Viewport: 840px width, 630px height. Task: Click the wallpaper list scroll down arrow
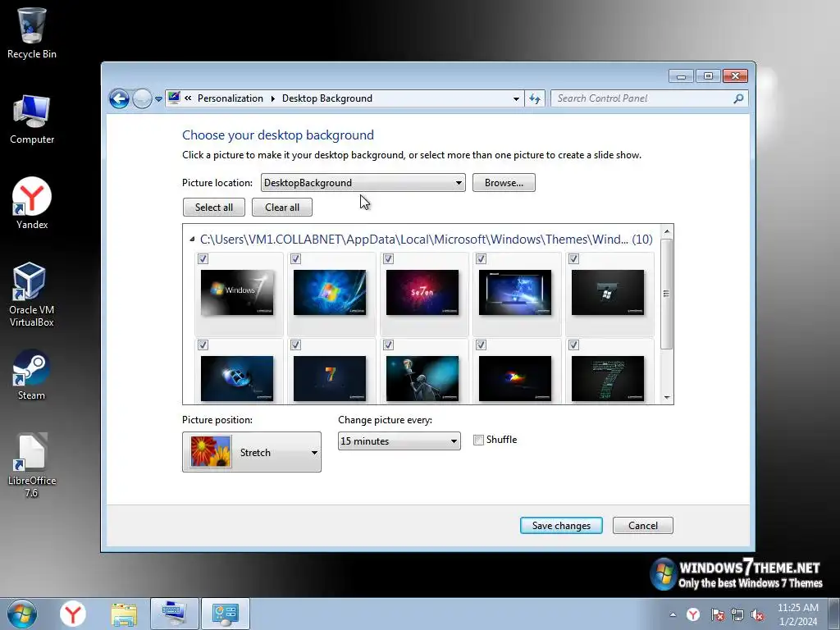[x=667, y=398]
